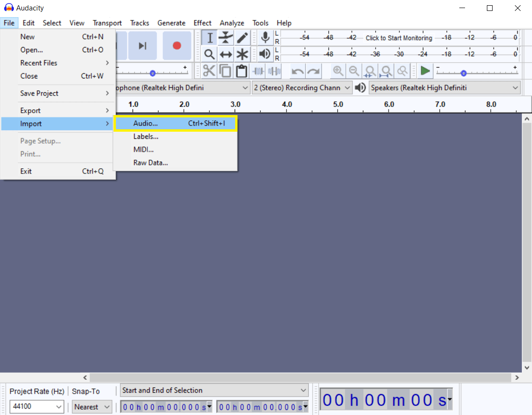Click New in File menu

click(x=58, y=37)
